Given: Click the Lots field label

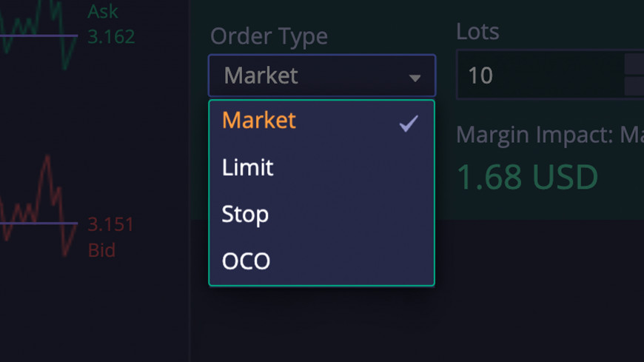Looking at the screenshot, I should (x=477, y=32).
